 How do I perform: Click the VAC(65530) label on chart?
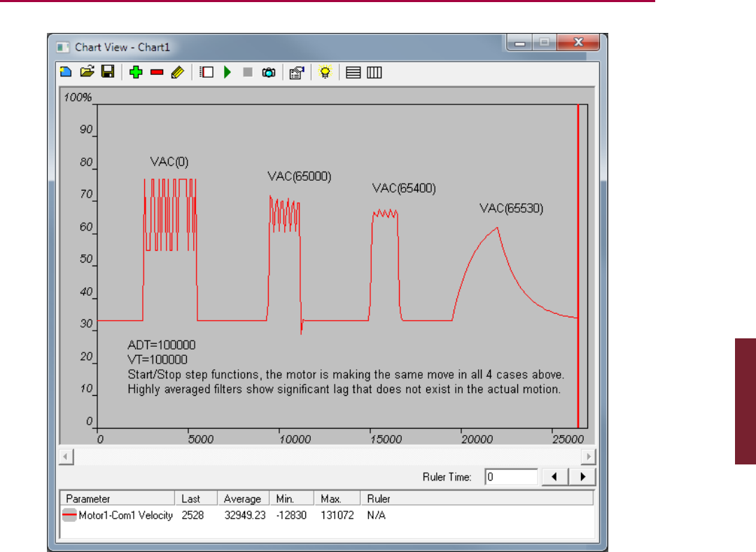coord(512,209)
